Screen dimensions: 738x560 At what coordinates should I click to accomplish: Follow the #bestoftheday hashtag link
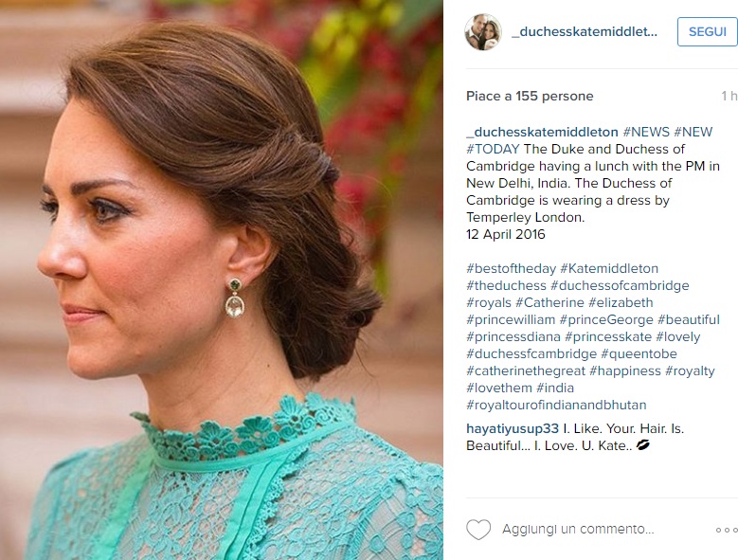coord(511,268)
